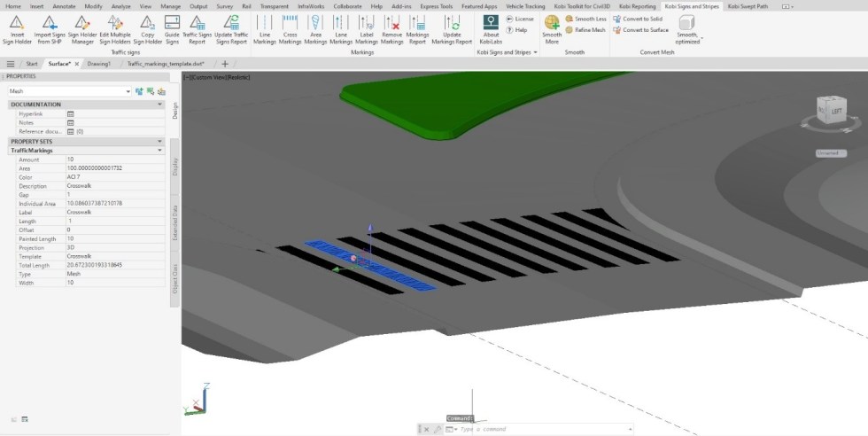Image resolution: width=868 pixels, height=436 pixels.
Task: Generate a Traffic Signs Report
Action: pyautogui.click(x=197, y=30)
